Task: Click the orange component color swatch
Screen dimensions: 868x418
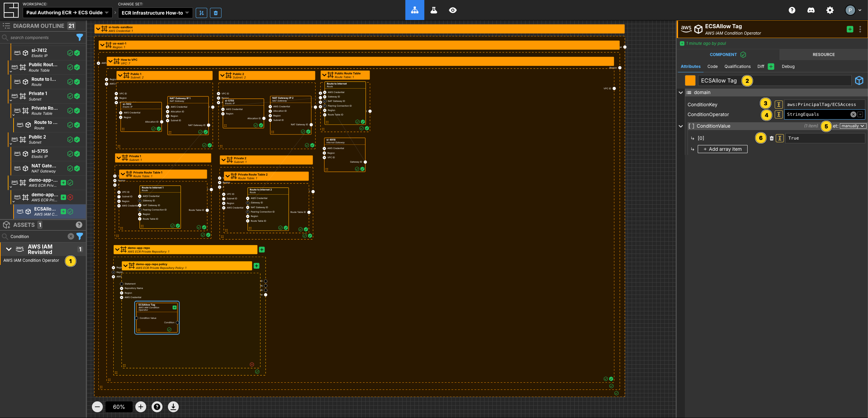Action: (x=690, y=80)
